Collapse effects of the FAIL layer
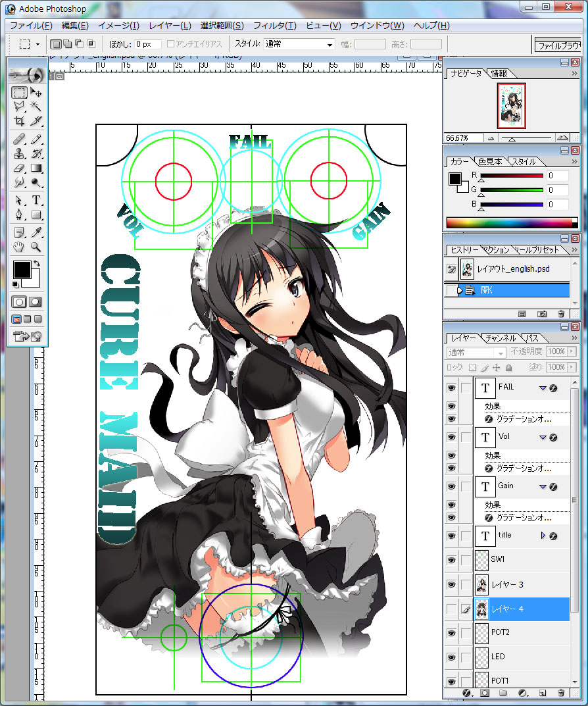This screenshot has height=706, width=588. pyautogui.click(x=543, y=388)
